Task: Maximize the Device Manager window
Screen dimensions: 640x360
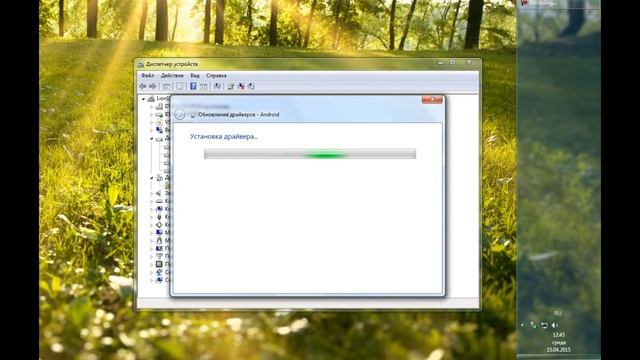Action: click(x=452, y=62)
